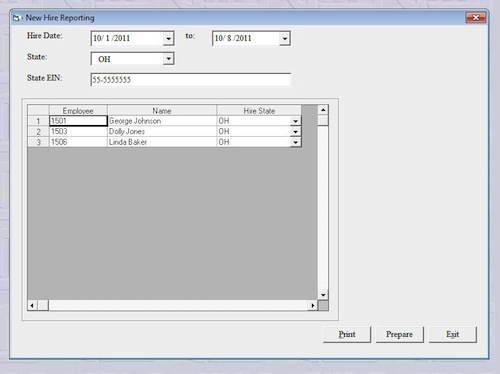Click the Hire State column header
The width and height of the screenshot is (500, 374).
click(x=259, y=110)
